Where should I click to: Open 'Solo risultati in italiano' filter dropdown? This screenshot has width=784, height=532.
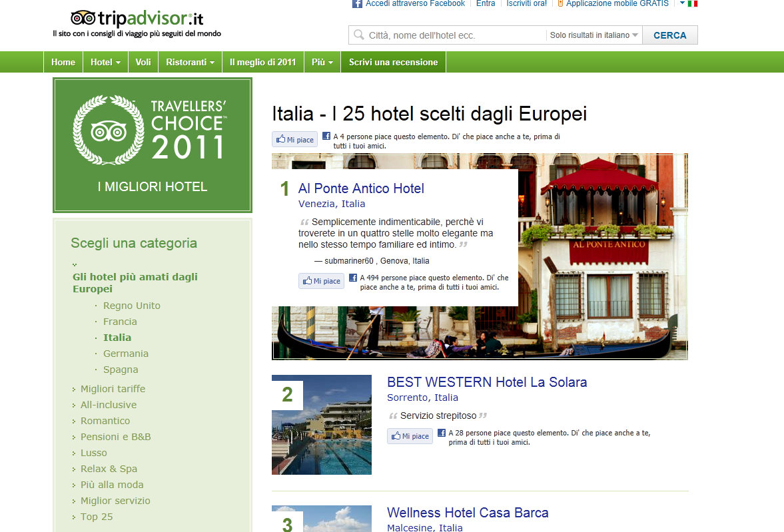click(593, 35)
